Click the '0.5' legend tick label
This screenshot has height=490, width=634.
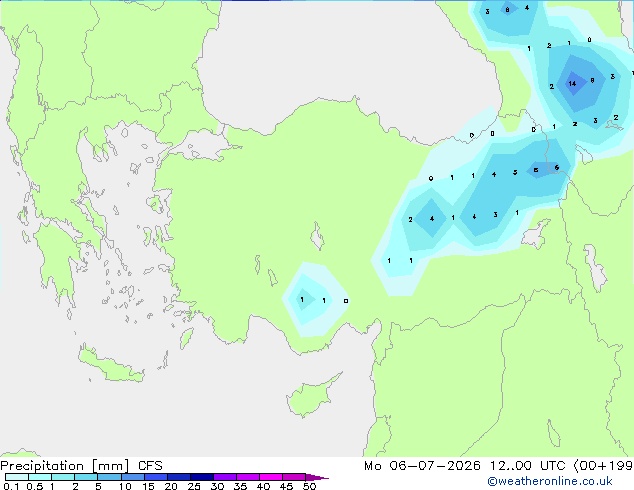coord(34,486)
